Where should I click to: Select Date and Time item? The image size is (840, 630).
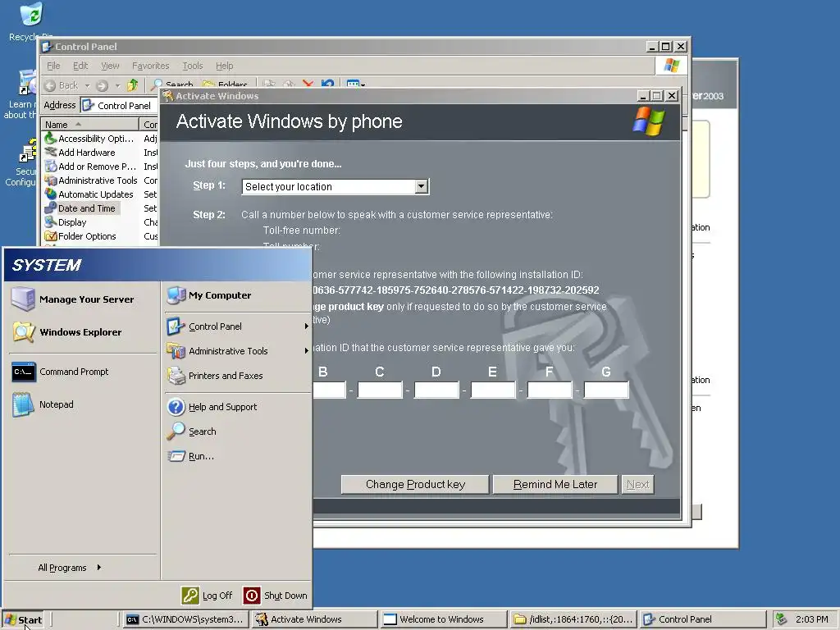pos(80,208)
